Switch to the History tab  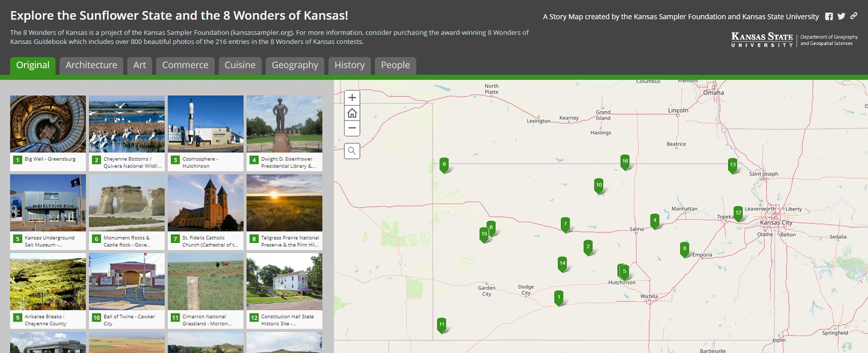point(349,65)
